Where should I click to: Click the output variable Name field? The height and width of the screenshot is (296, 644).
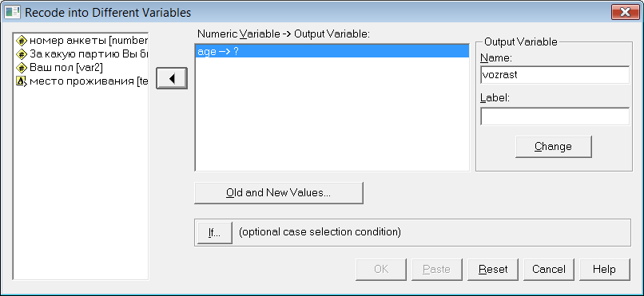coord(555,75)
